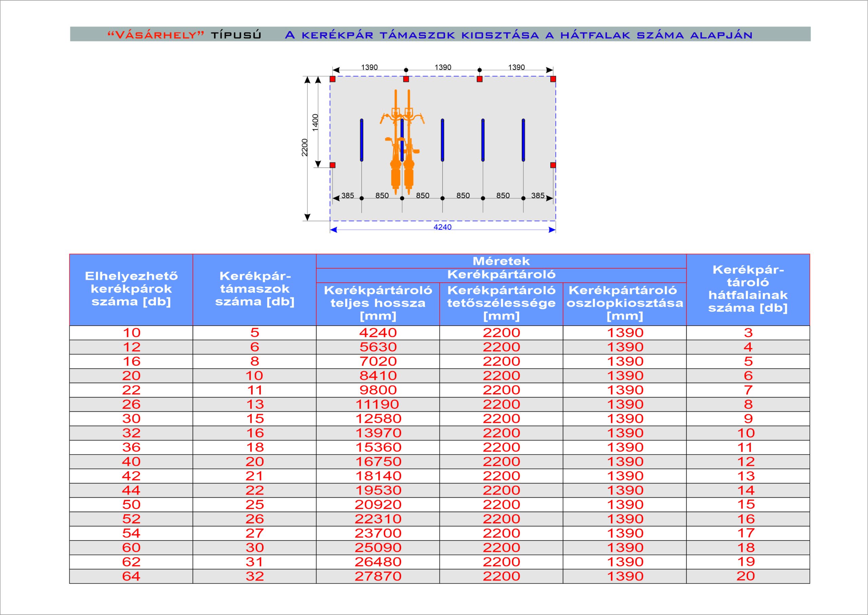Click the vertical 1400 dimension label

click(315, 122)
